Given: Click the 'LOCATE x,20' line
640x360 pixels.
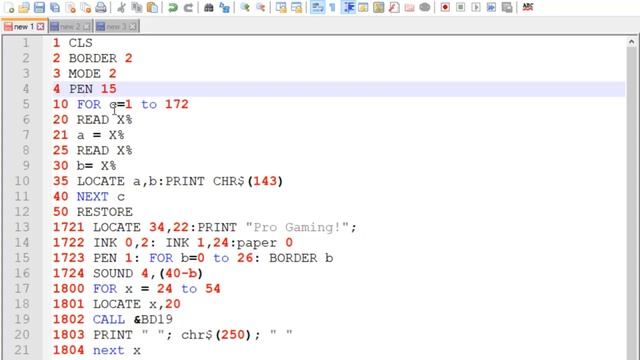Looking at the screenshot, I should (117, 304).
